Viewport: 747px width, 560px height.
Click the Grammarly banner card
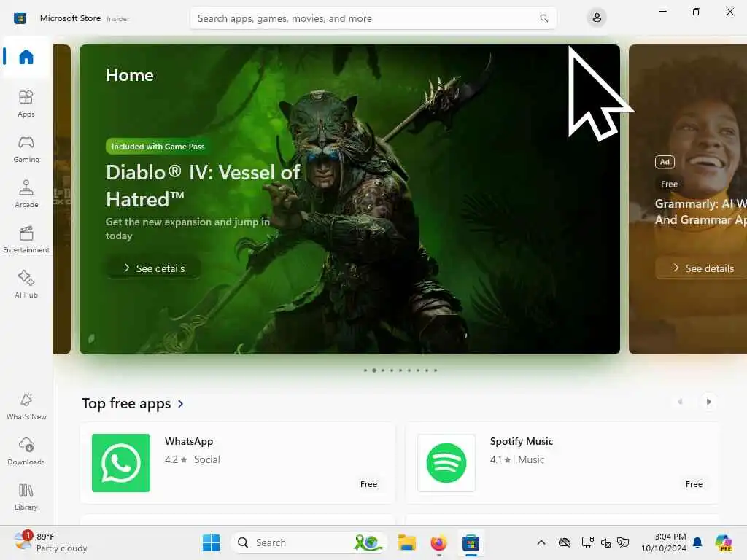688,199
